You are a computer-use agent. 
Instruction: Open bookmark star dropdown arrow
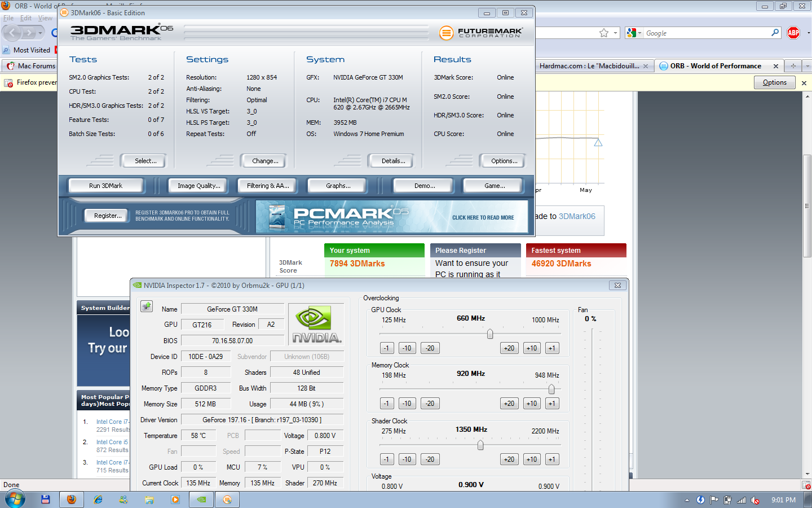pos(615,33)
